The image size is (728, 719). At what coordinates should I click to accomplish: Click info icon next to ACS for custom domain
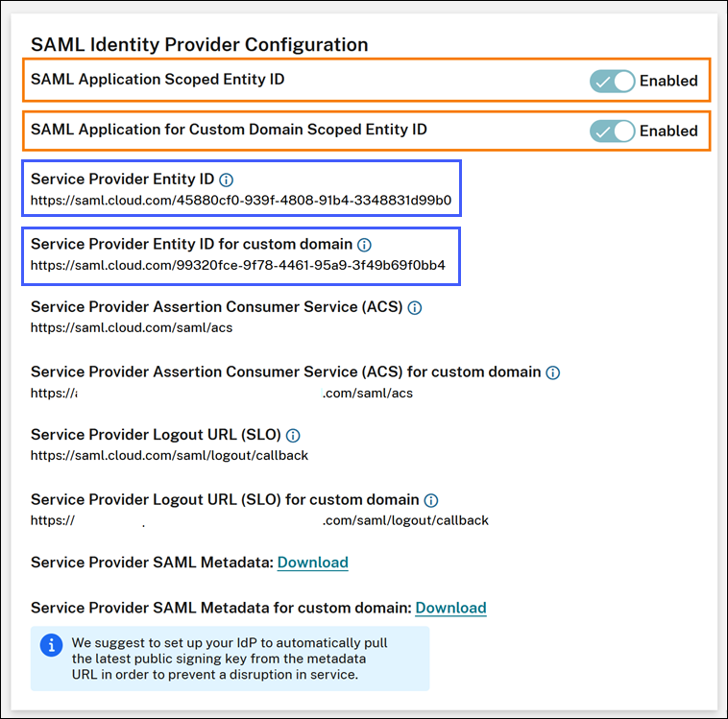click(x=553, y=372)
